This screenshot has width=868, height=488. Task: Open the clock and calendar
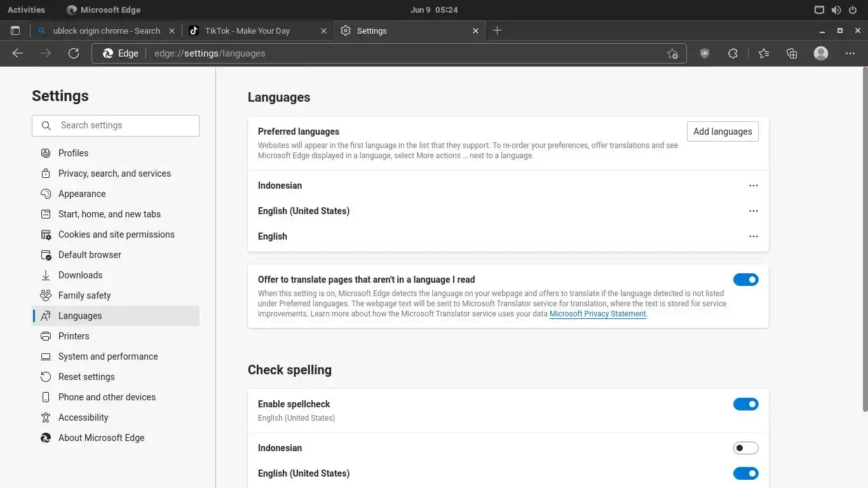tap(434, 10)
